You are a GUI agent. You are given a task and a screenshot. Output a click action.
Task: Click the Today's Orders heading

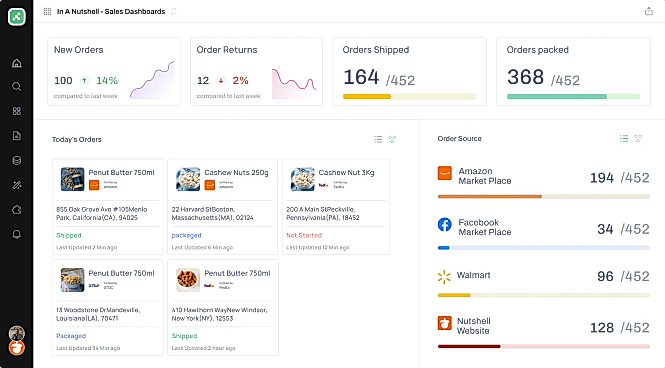pos(77,139)
